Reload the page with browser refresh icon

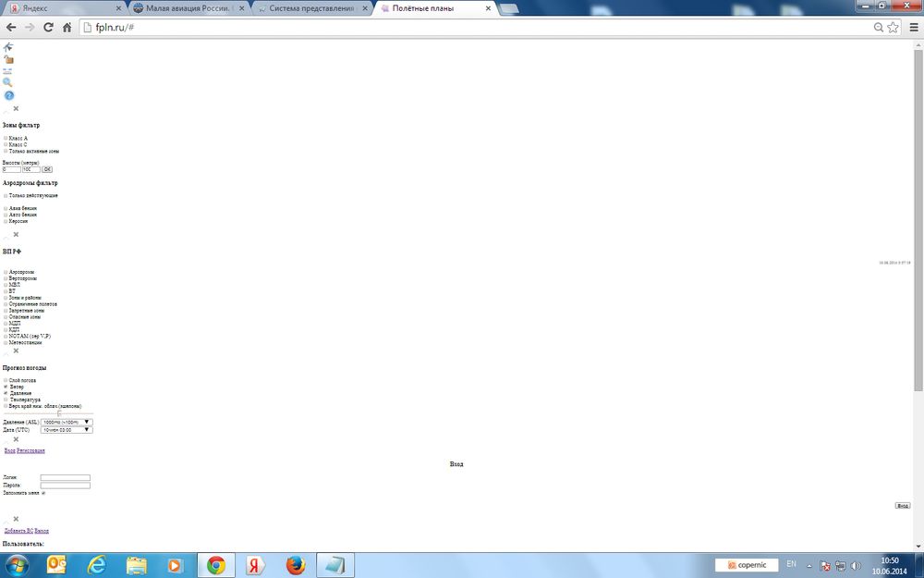48,27
